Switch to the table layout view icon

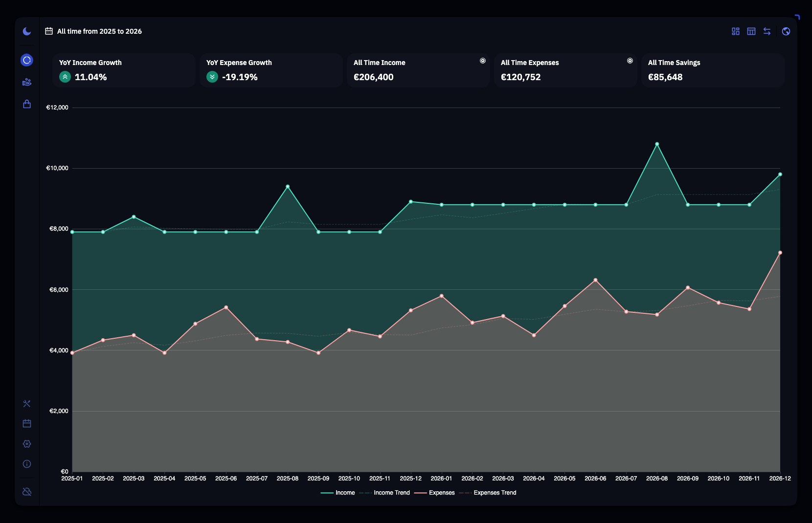click(x=751, y=31)
